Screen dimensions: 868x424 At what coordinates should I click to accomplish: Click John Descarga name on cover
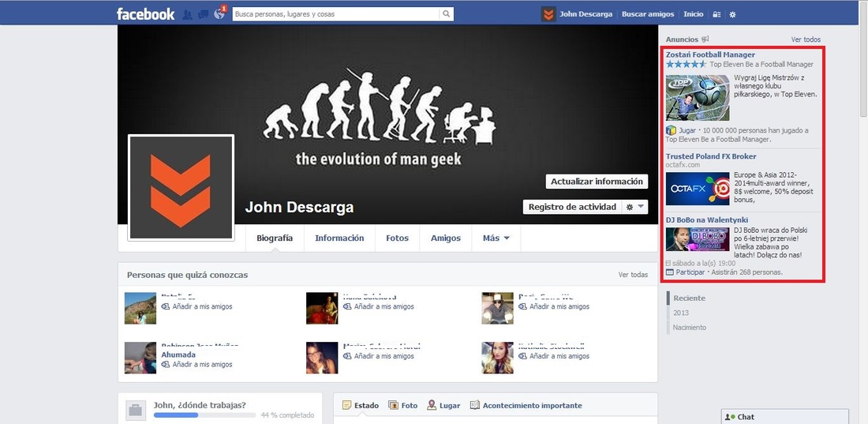[x=300, y=208]
